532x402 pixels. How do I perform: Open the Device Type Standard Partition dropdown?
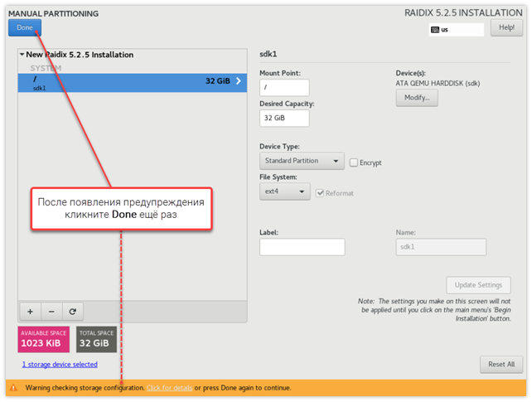[302, 161]
